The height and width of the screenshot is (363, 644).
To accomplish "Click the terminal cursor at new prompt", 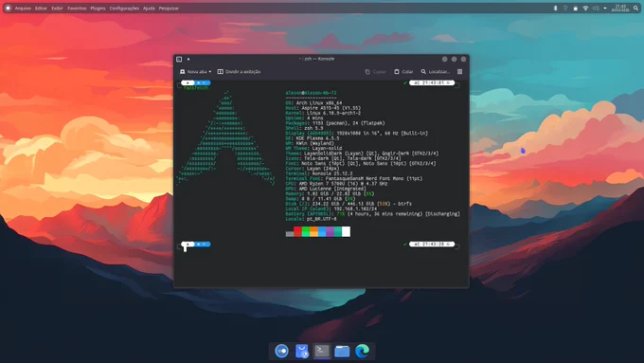I will (x=185, y=249).
